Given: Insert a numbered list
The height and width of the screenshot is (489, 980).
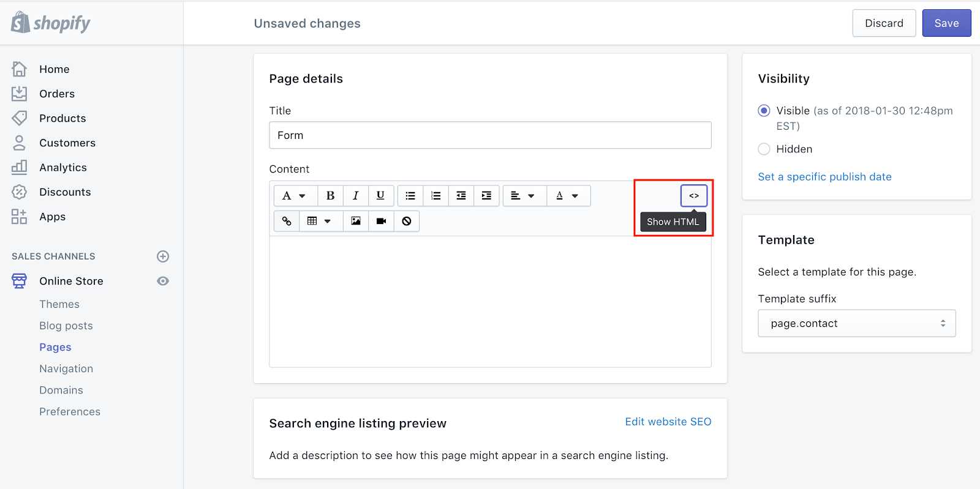Looking at the screenshot, I should (435, 196).
